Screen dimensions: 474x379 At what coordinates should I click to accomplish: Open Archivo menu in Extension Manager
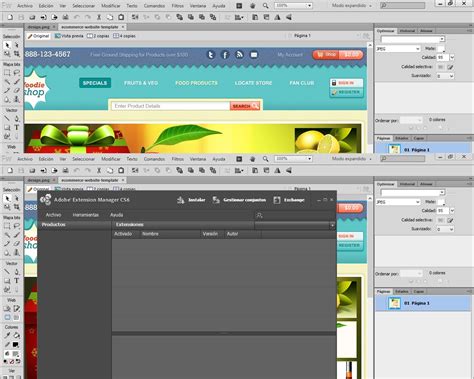(53, 215)
